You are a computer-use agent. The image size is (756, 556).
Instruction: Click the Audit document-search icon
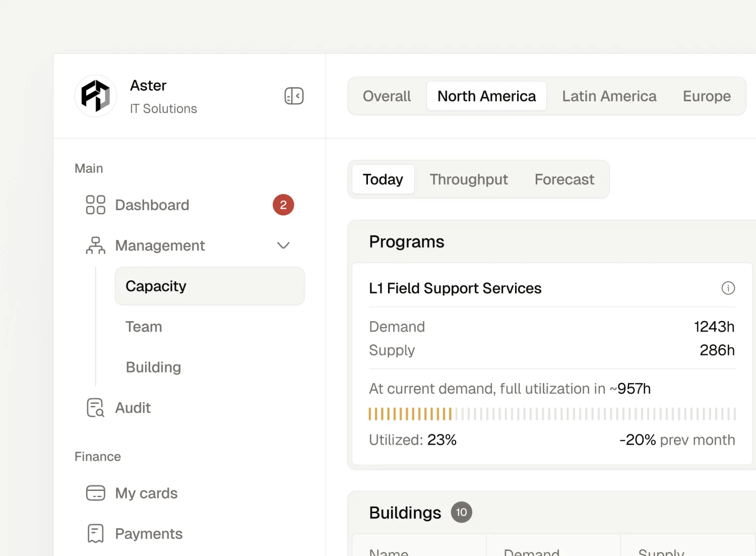(x=95, y=408)
